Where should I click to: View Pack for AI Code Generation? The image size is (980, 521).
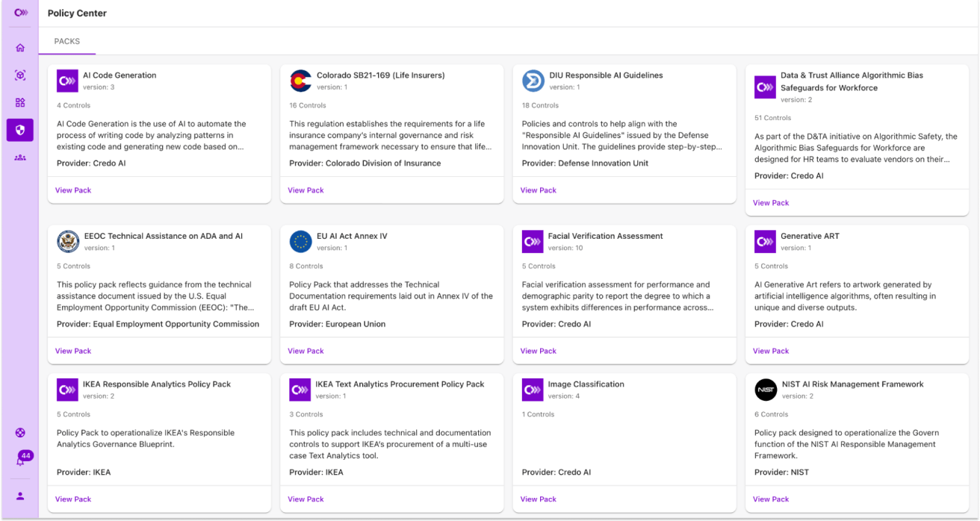(x=73, y=190)
